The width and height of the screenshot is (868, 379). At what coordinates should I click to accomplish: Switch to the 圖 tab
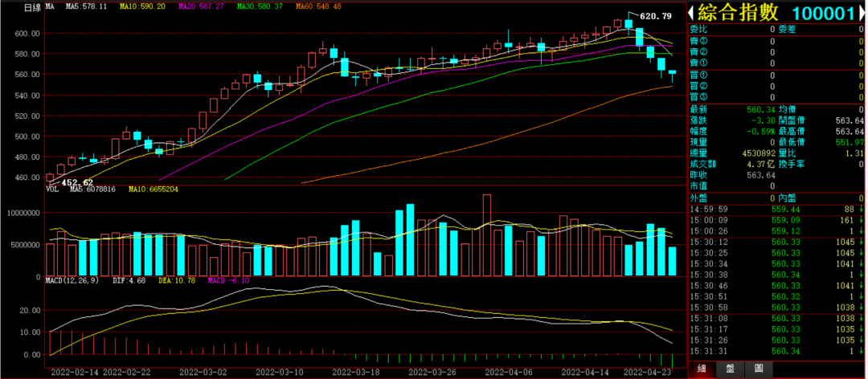coord(759,369)
